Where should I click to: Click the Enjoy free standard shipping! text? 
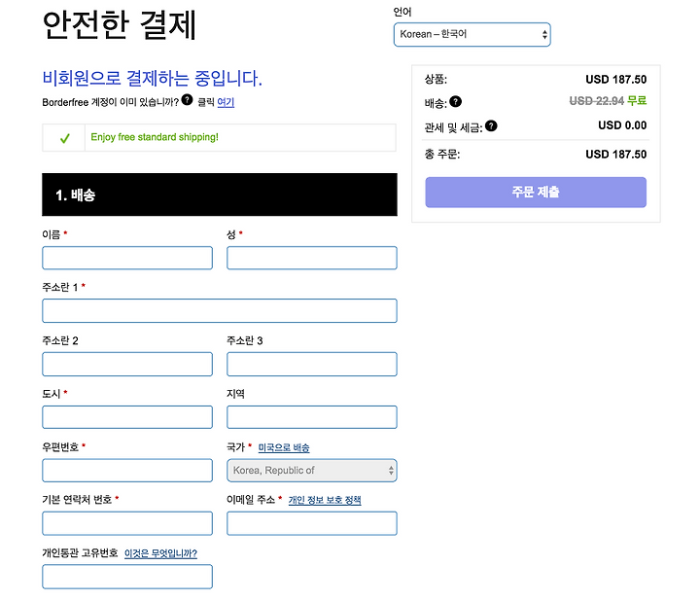pos(155,137)
